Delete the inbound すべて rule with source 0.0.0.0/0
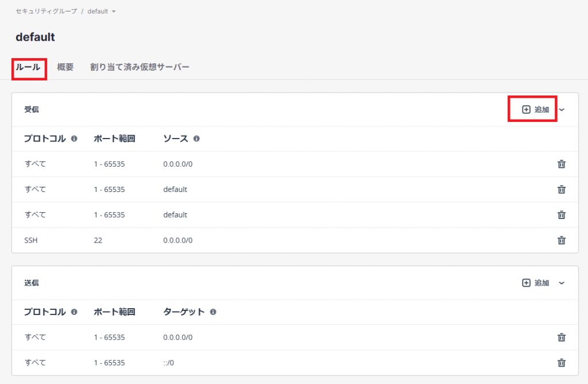 click(561, 164)
